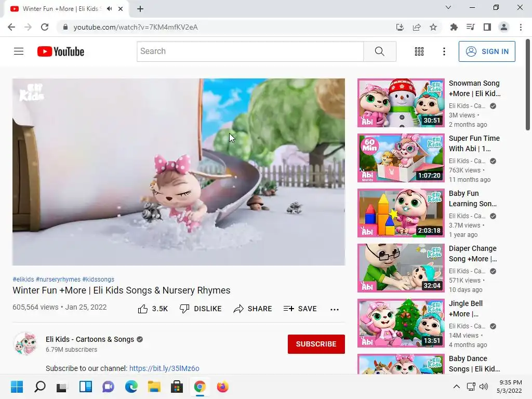Share the video

coord(253,309)
